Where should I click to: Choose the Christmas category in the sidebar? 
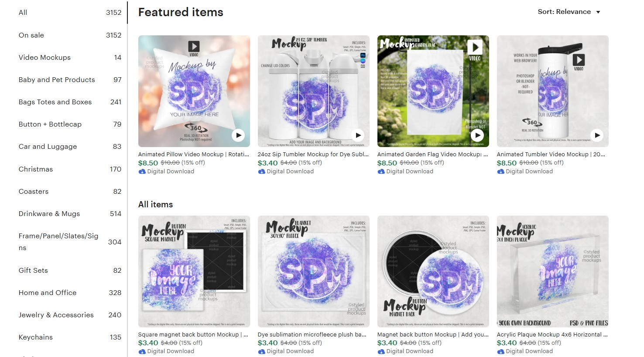(70, 169)
